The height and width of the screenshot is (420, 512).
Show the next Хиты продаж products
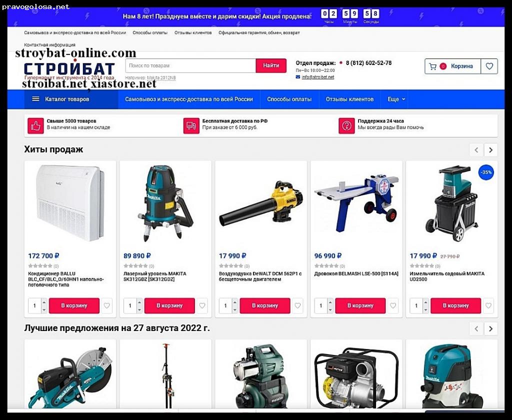tap(490, 150)
